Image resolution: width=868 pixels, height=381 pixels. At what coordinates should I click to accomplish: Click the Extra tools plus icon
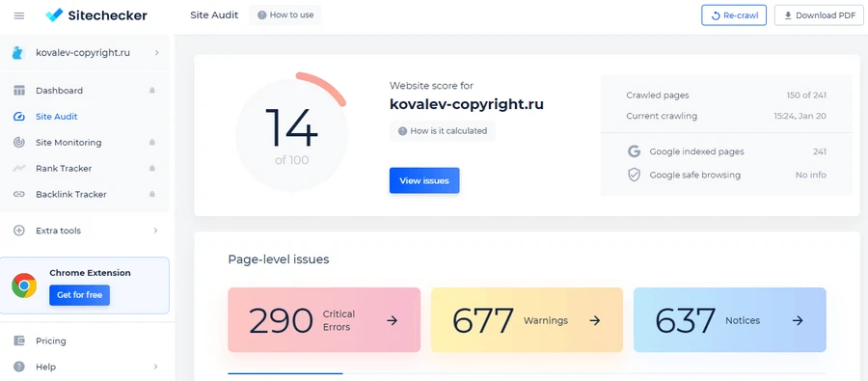click(x=19, y=231)
